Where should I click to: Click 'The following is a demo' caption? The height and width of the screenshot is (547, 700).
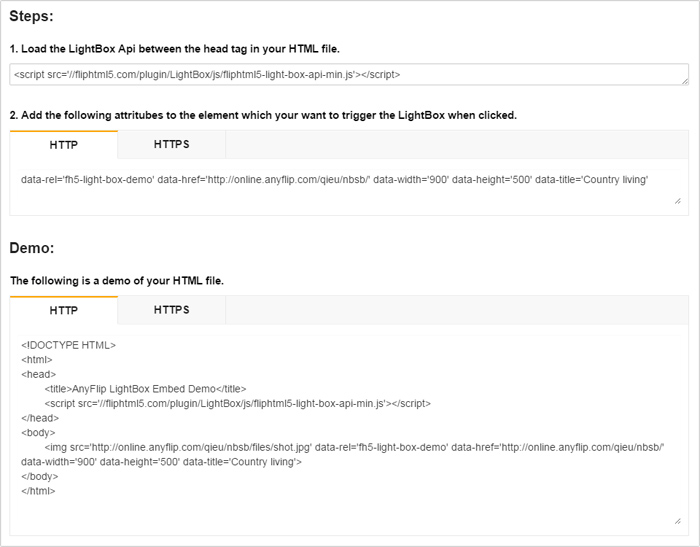click(x=117, y=281)
